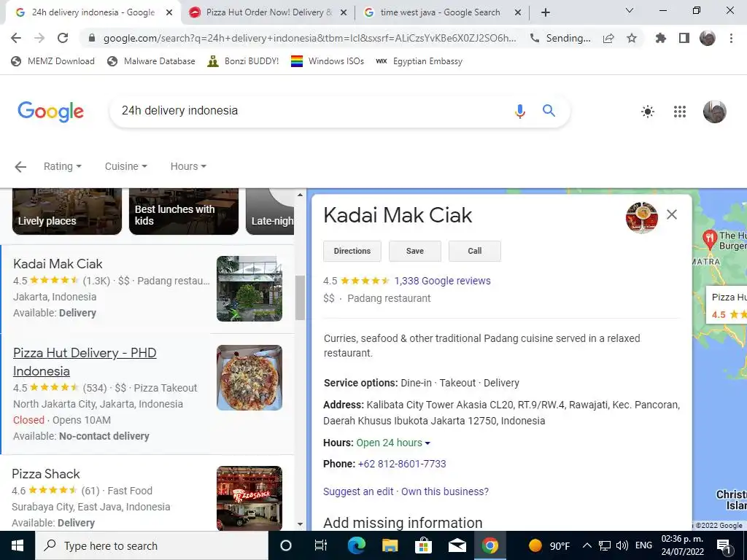The height and width of the screenshot is (560, 747).
Task: Expand the Cuisine filter dropdown
Action: coord(125,166)
